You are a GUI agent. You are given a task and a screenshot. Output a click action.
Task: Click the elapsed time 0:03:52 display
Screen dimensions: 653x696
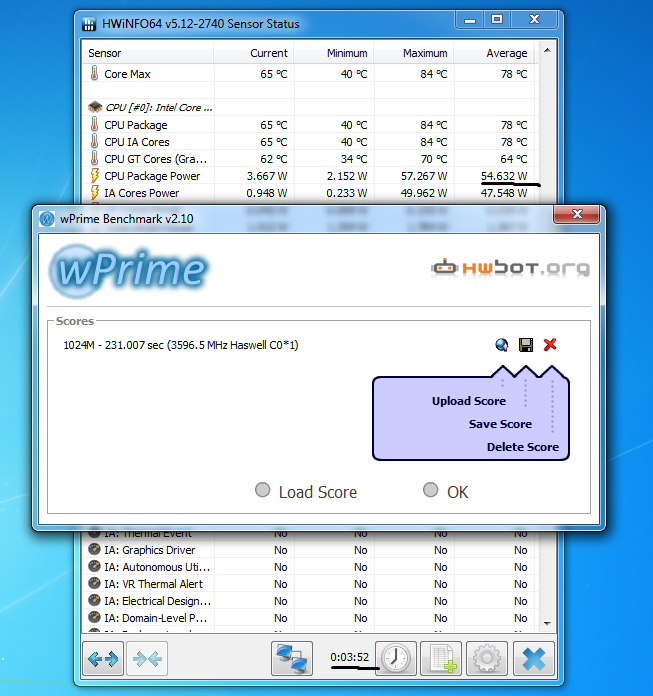pyautogui.click(x=349, y=657)
